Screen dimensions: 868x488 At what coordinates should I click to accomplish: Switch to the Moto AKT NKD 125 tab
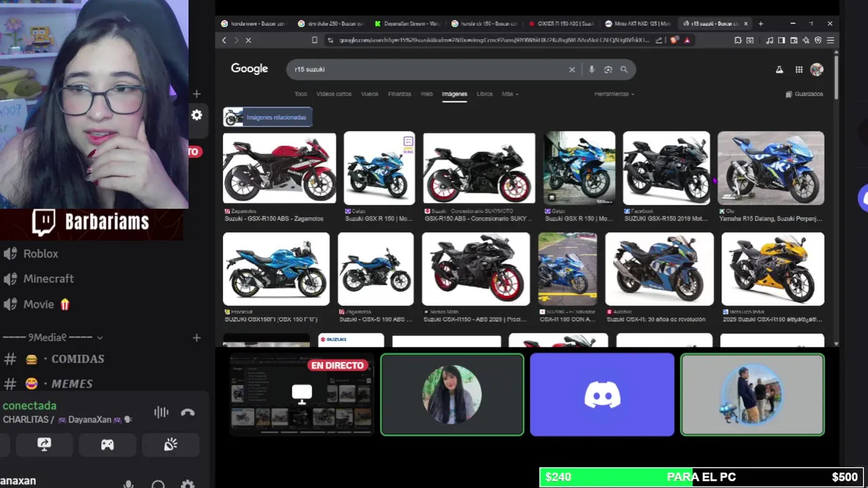coord(638,24)
